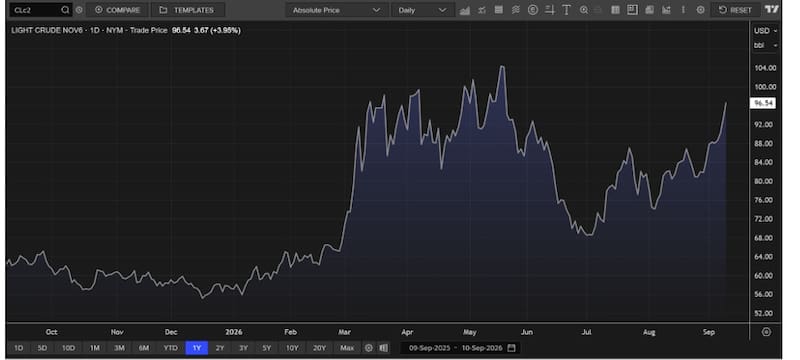The height and width of the screenshot is (360, 800).
Task: Open chart settings gear in top toolbar
Action: click(x=701, y=10)
